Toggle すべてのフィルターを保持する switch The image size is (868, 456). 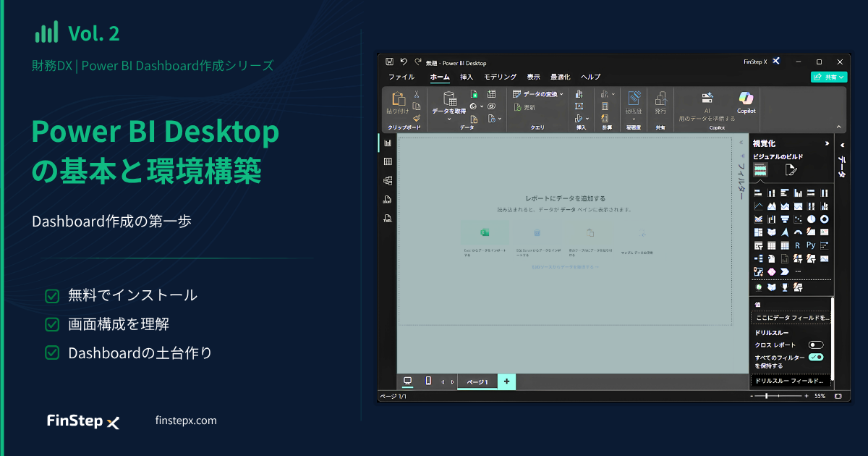click(x=816, y=357)
